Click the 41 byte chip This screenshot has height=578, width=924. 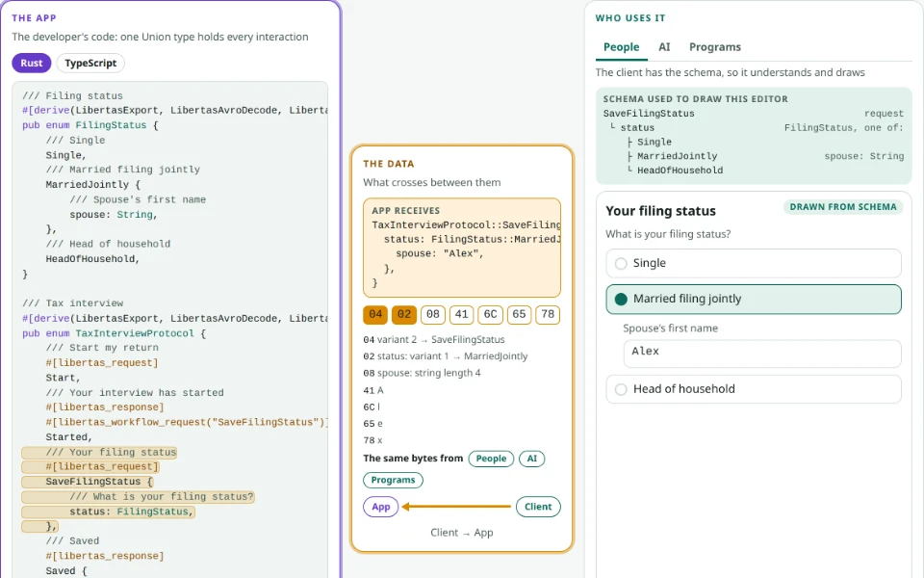461,314
